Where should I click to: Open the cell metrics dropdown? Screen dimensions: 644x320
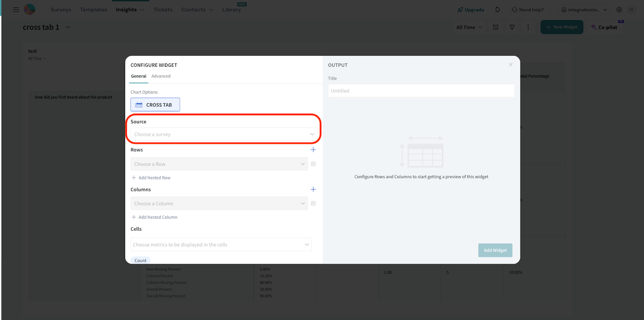[221, 244]
